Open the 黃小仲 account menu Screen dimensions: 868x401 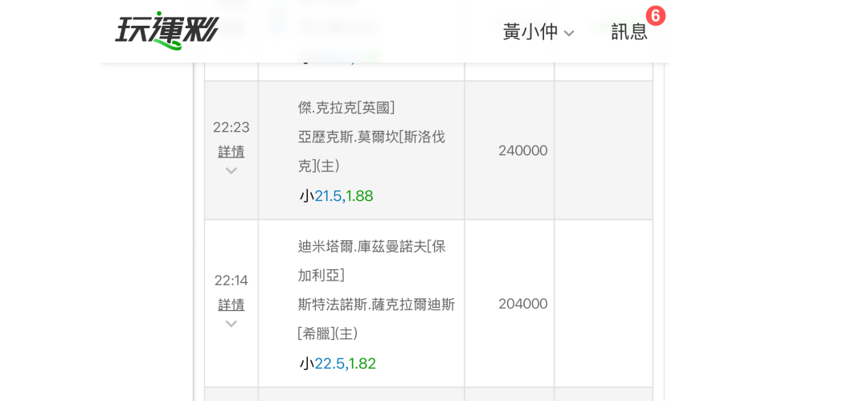pyautogui.click(x=530, y=32)
